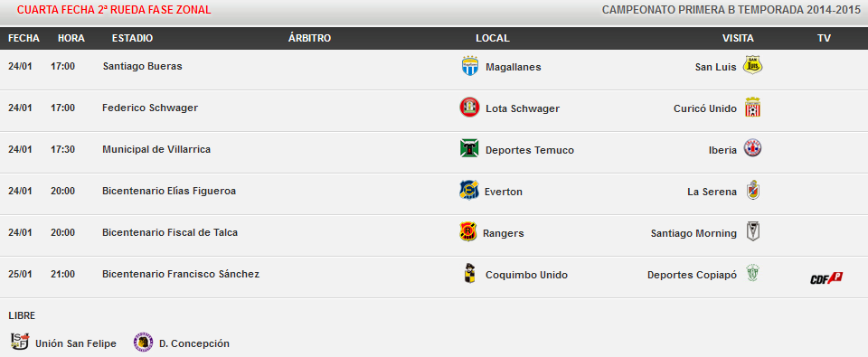Click the Magallanes team crest

coord(470,66)
